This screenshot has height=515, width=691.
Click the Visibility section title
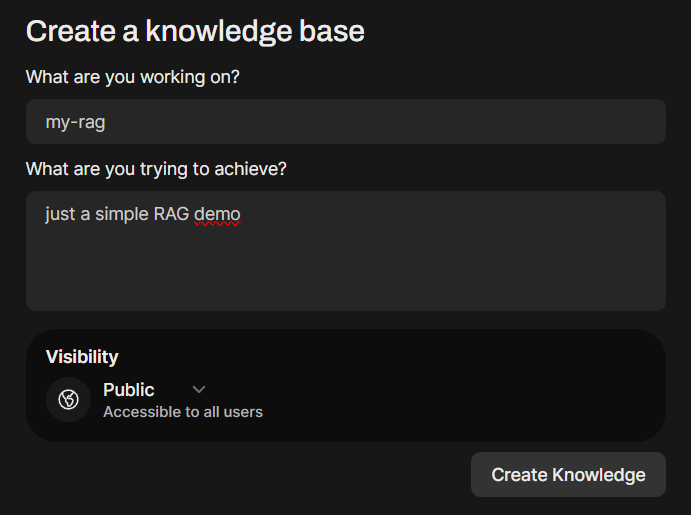click(x=82, y=356)
